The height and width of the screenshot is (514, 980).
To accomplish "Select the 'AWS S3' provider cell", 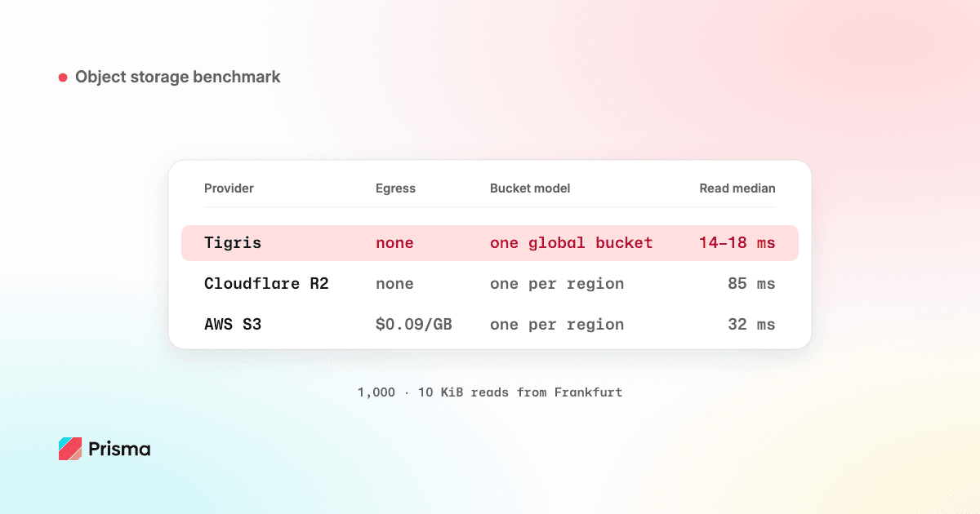I will (x=233, y=325).
